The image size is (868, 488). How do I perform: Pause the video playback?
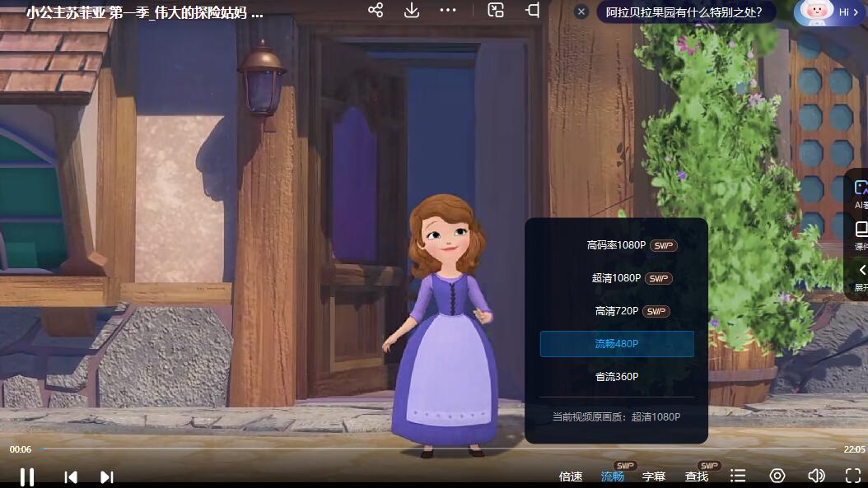coord(27,476)
